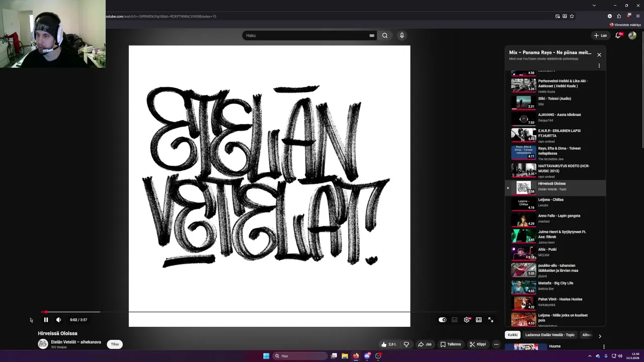Image resolution: width=644 pixels, height=362 pixels.
Task: Play Perhosveitsi-Heikki & Liika-Aki Aakkoset from playlist
Action: pyautogui.click(x=555, y=86)
